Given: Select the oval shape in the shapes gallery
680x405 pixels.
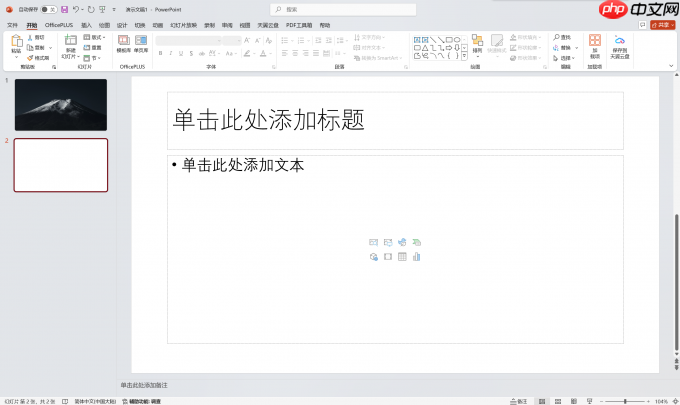Looking at the screenshot, I should click(x=457, y=40).
